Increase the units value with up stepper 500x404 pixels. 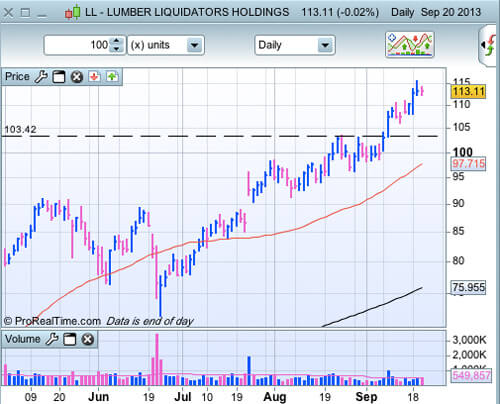click(x=116, y=41)
